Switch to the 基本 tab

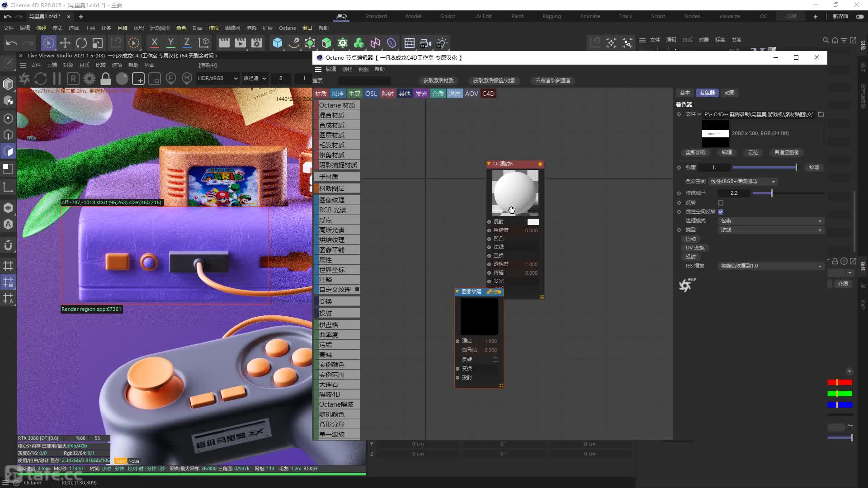point(685,93)
